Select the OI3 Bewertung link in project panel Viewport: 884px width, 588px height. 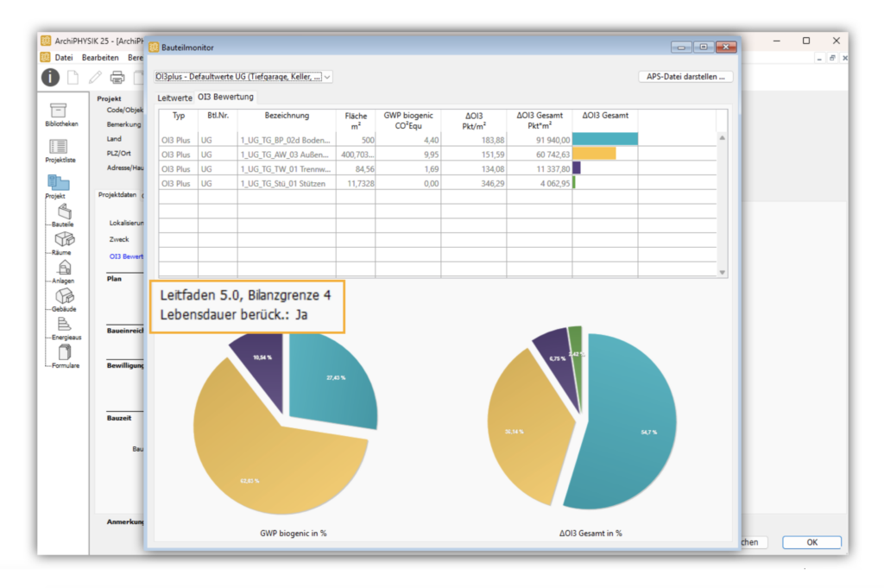click(x=126, y=256)
